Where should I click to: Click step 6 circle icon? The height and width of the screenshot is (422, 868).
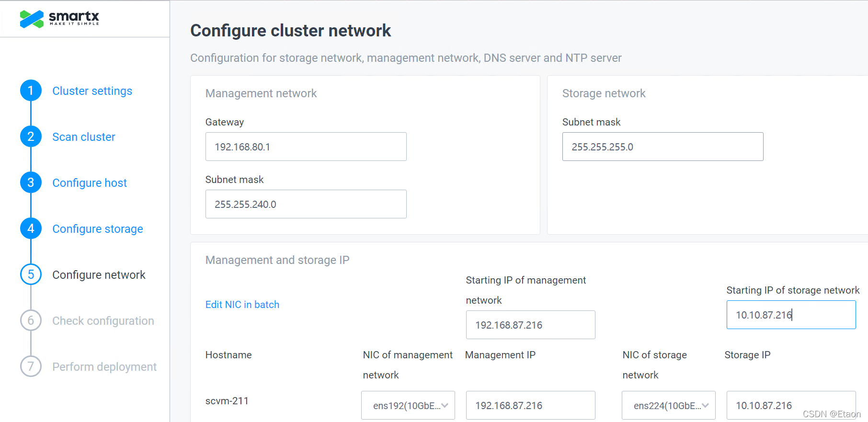[31, 320]
